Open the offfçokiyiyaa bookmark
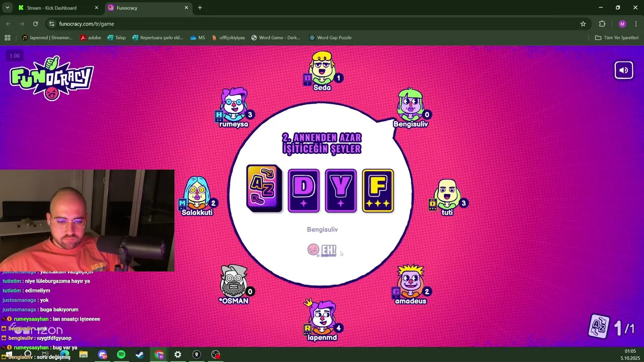Image resolution: width=644 pixels, height=362 pixels. click(228, 38)
